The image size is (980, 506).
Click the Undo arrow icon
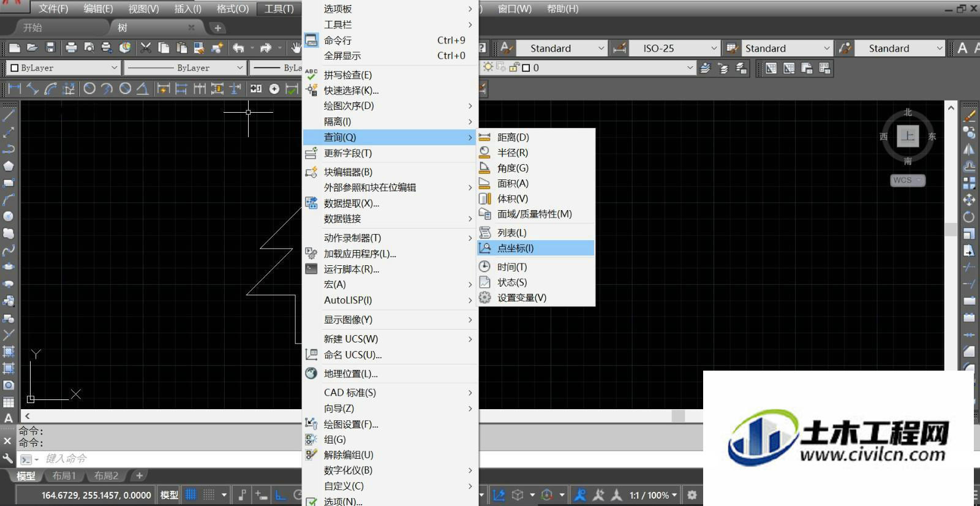[238, 48]
